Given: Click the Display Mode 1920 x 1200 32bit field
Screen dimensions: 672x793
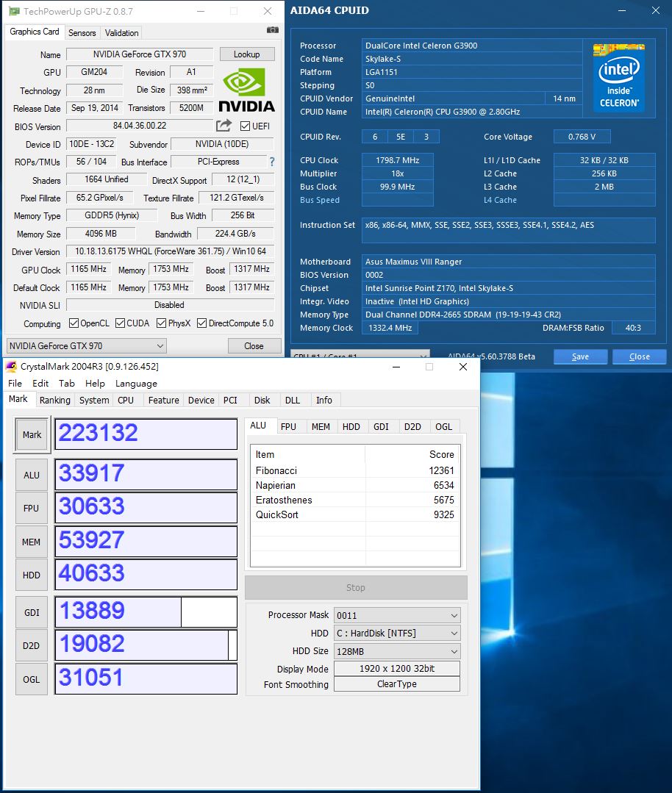Looking at the screenshot, I should tap(397, 669).
